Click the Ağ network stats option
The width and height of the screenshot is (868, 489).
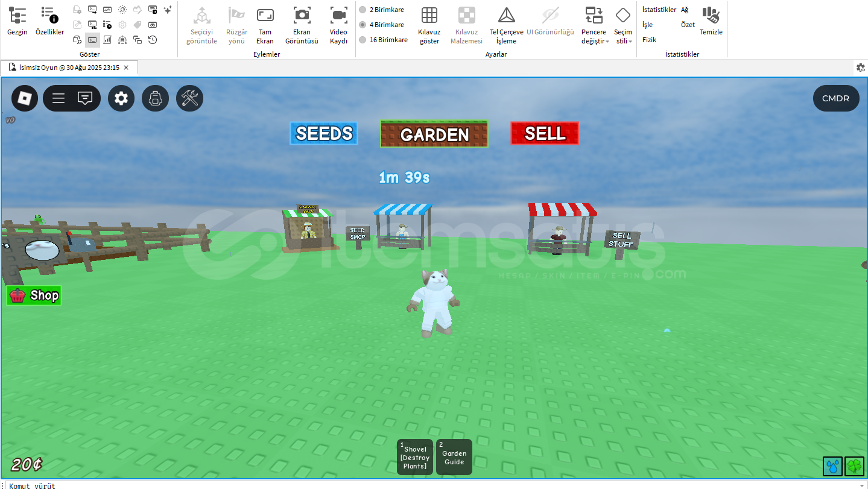pos(685,10)
